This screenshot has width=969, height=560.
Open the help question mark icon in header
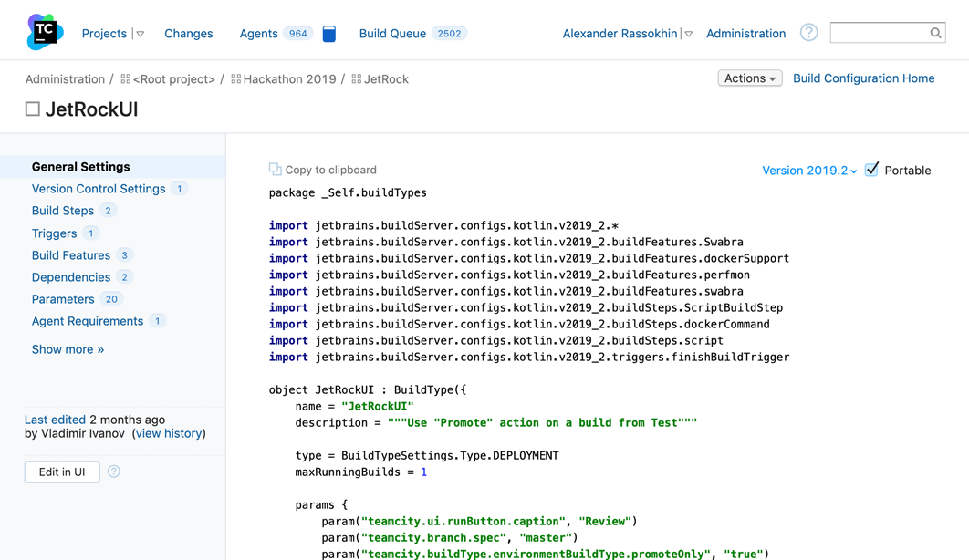pyautogui.click(x=808, y=33)
